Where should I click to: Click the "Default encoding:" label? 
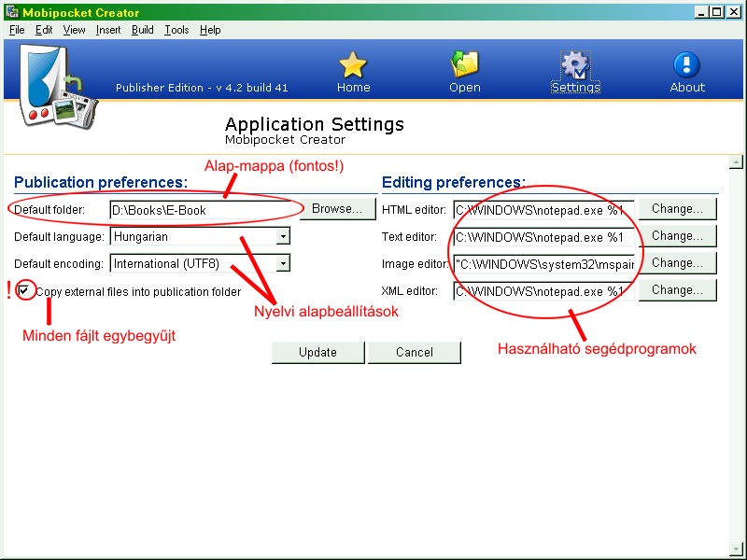pyautogui.click(x=59, y=264)
